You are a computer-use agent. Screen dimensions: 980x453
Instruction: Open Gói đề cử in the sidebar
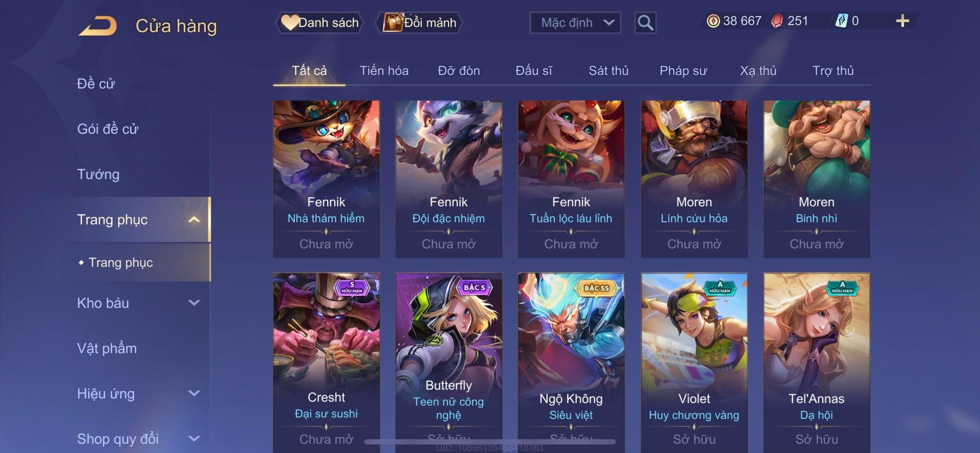(x=108, y=129)
